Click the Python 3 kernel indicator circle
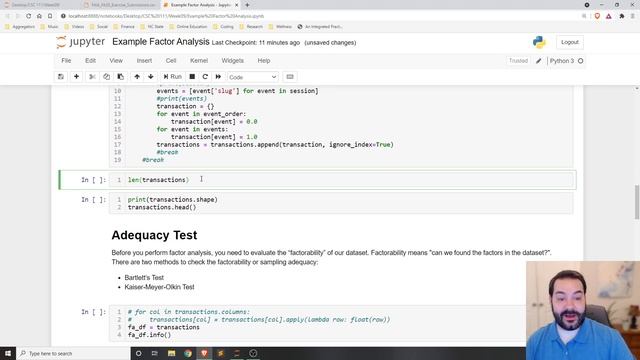This screenshot has height=360, width=640. click(x=580, y=61)
